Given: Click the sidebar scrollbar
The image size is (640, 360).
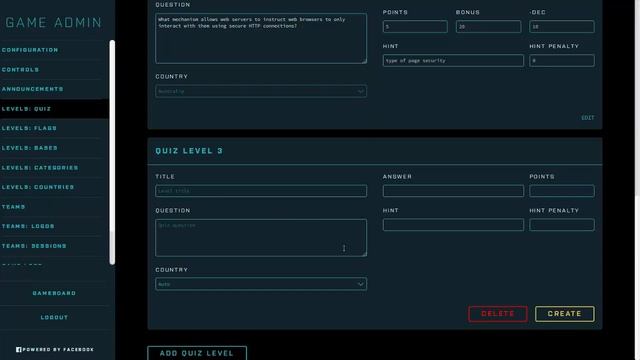Looking at the screenshot, I should pyautogui.click(x=112, y=152).
